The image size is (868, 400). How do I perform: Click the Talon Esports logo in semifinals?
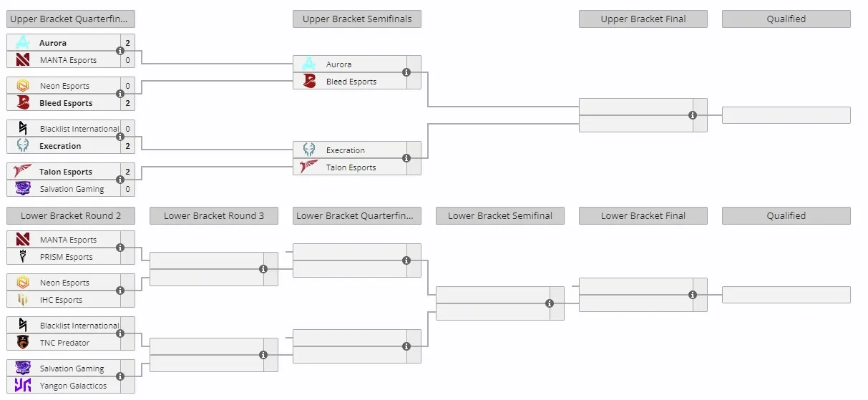(x=309, y=167)
